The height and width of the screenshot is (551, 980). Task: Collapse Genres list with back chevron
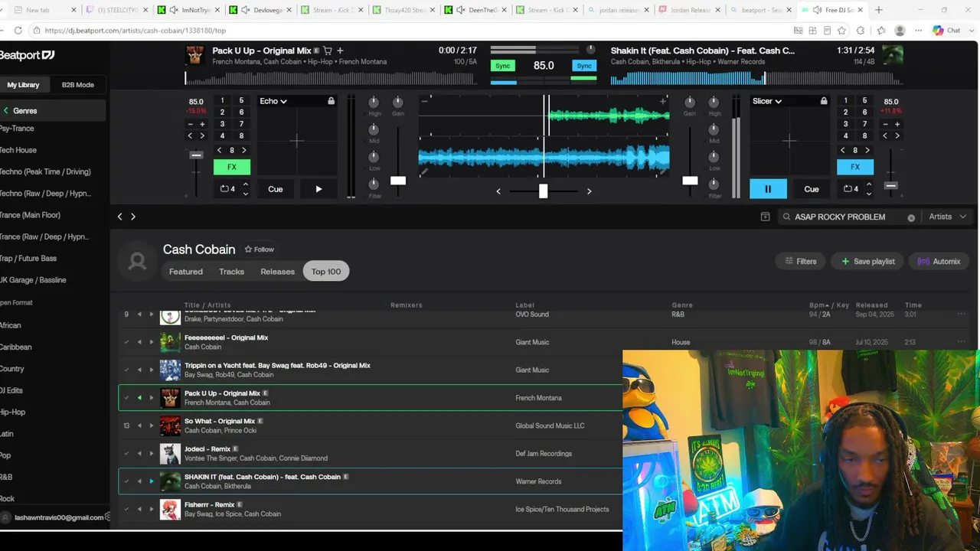pyautogui.click(x=5, y=111)
